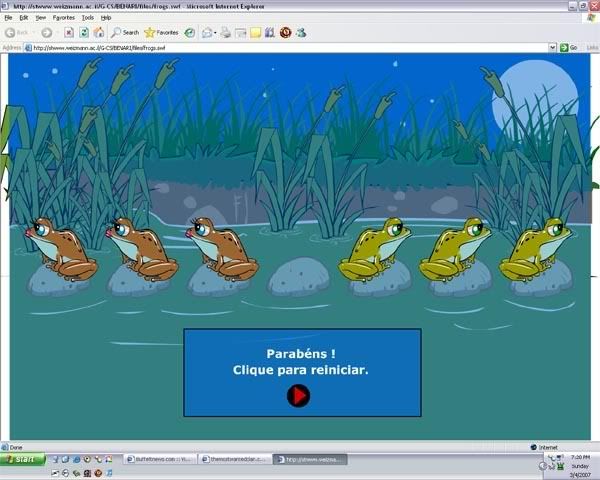Open the Tools menu
This screenshot has height=480, width=600.
(88, 17)
